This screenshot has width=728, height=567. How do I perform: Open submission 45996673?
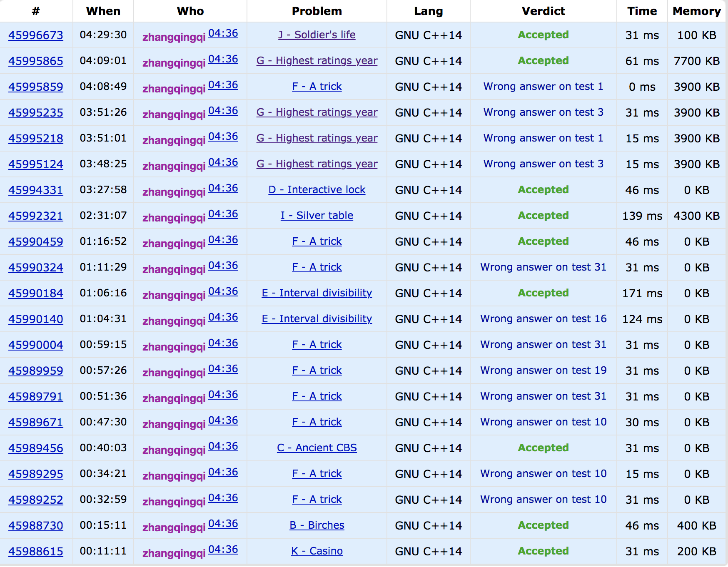click(x=36, y=35)
